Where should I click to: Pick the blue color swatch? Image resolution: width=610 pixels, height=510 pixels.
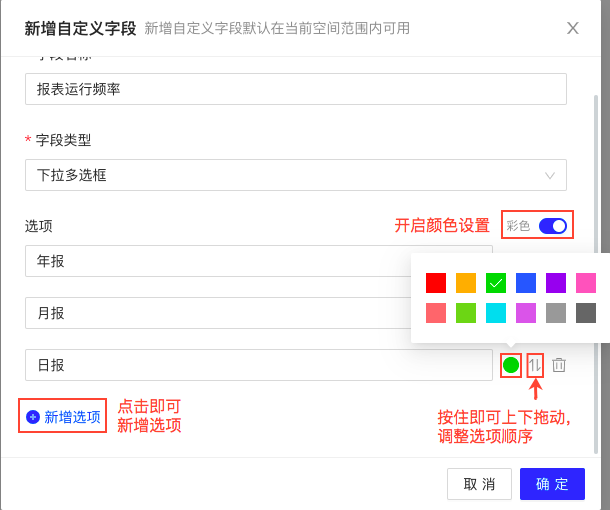(526, 283)
